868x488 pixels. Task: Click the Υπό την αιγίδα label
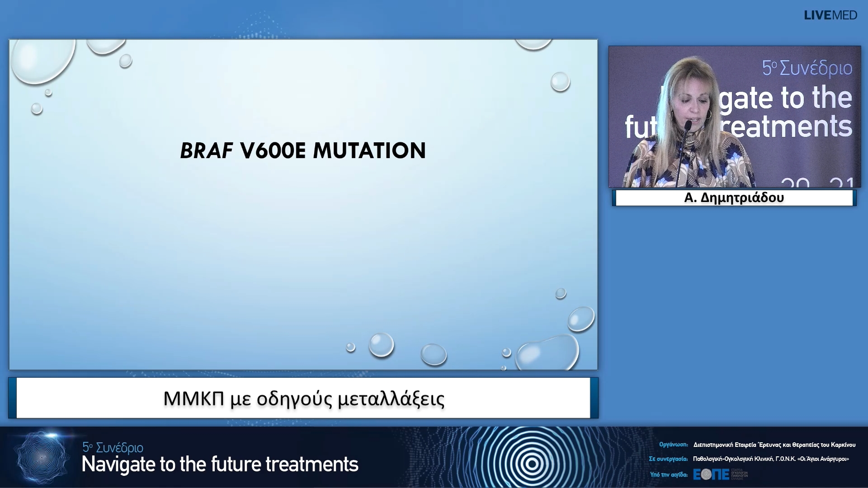coord(669,474)
